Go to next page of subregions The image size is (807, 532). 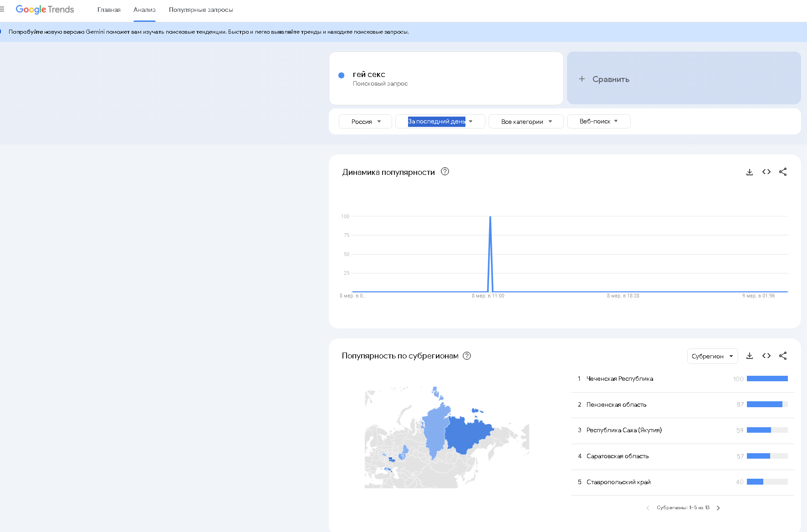click(x=718, y=508)
